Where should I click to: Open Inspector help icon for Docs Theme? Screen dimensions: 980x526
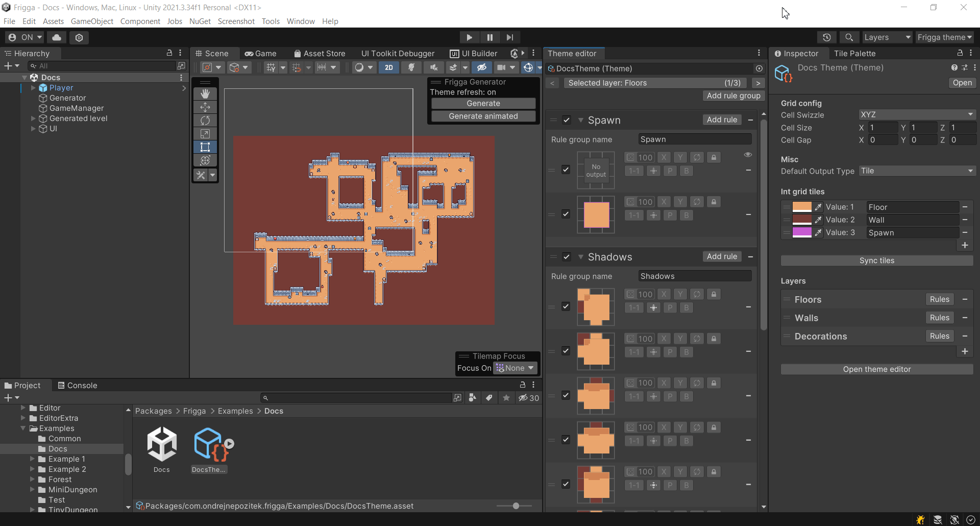954,67
